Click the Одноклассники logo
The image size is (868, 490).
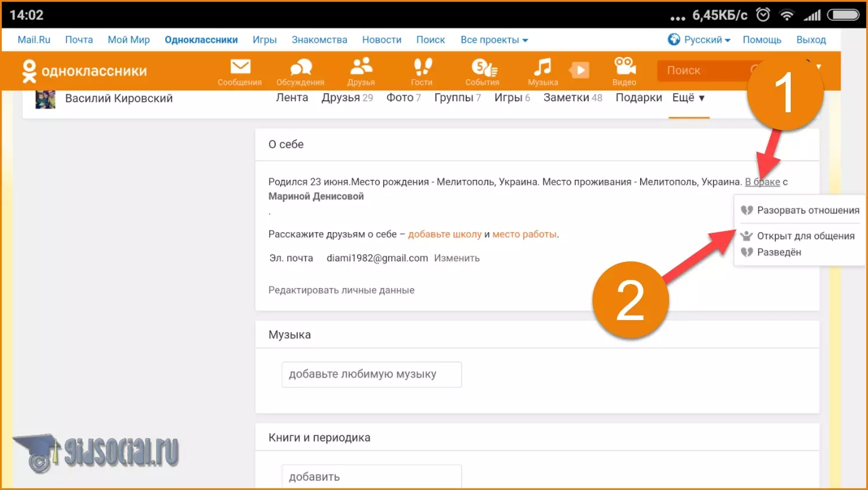84,71
